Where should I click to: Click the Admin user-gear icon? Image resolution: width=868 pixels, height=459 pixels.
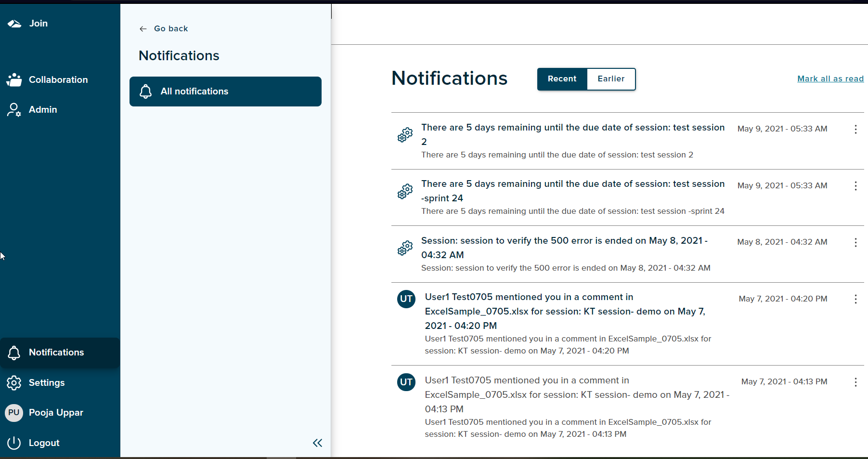click(14, 109)
